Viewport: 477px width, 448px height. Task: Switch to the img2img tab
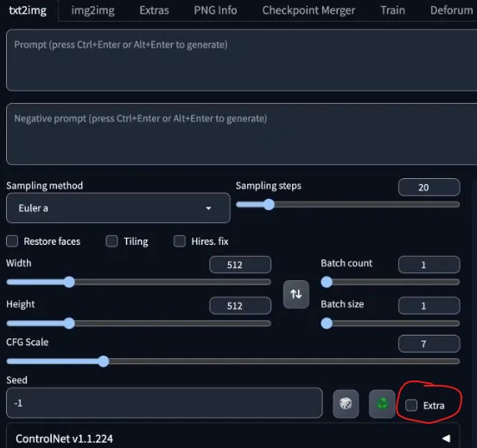[x=92, y=10]
